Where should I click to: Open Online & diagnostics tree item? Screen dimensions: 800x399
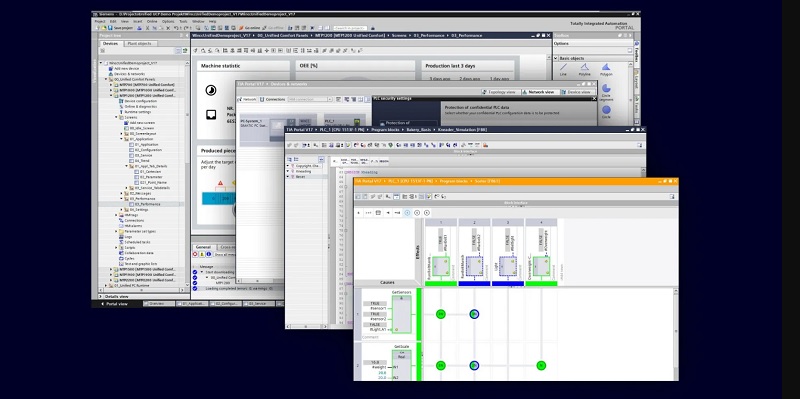click(x=138, y=107)
